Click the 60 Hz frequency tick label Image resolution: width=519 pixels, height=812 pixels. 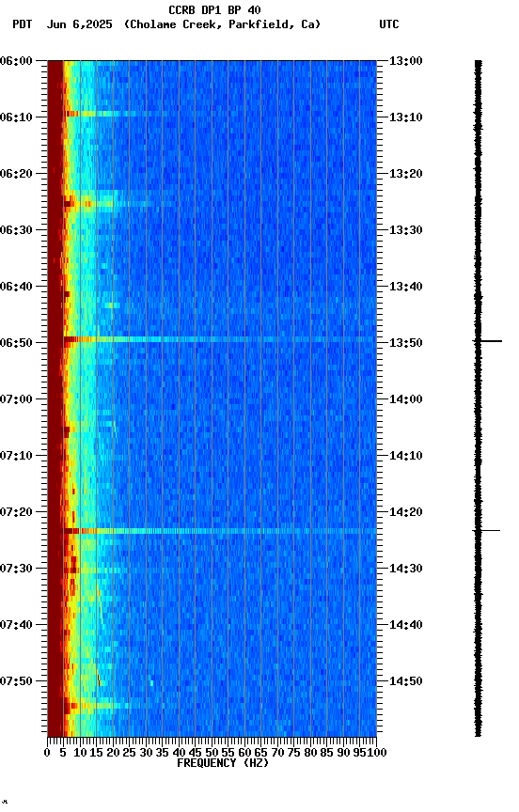pyautogui.click(x=244, y=753)
